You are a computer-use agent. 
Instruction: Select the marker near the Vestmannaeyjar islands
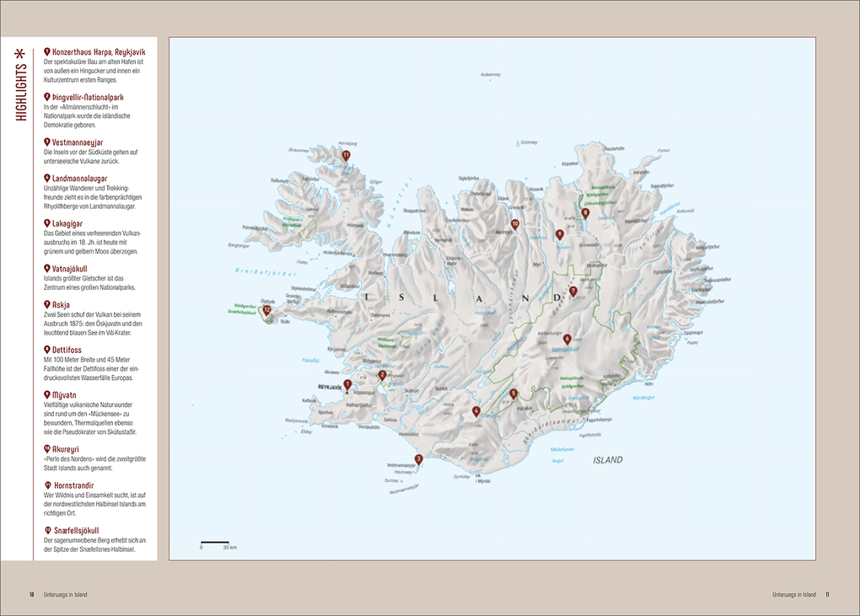418,457
